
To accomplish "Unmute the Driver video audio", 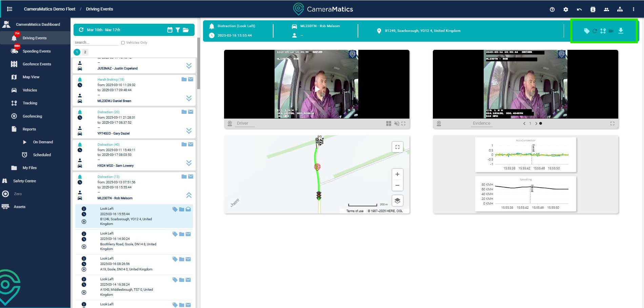I will pyautogui.click(x=396, y=124).
